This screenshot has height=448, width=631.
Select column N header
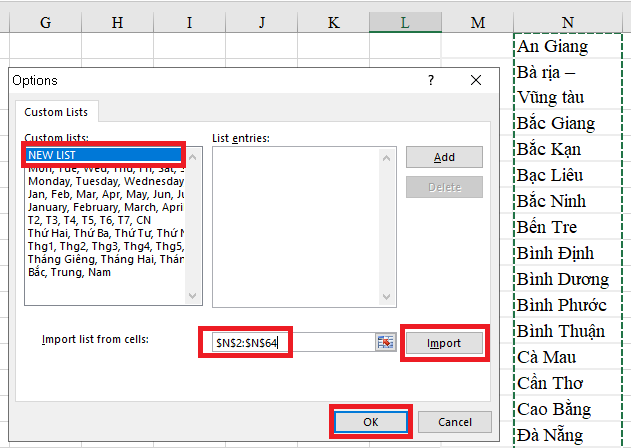click(568, 23)
